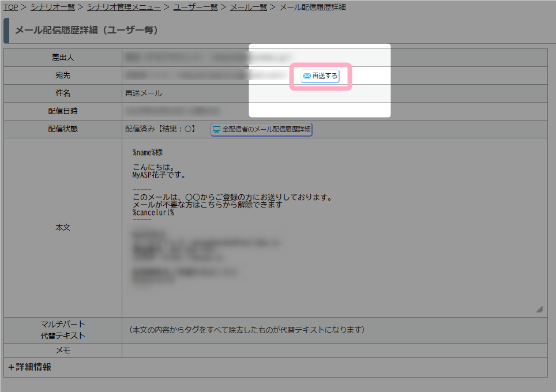
Task: Click the 本文 text area resize handle
Action: coord(539,310)
